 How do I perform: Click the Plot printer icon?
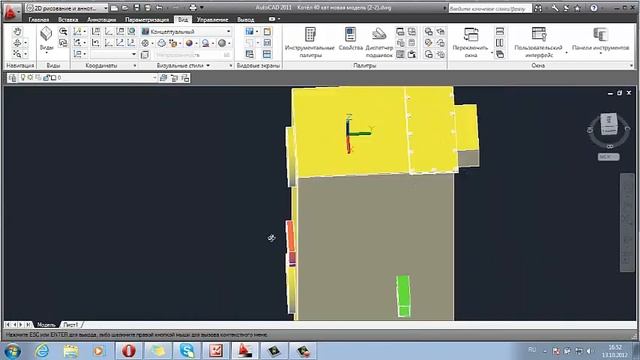[193, 8]
